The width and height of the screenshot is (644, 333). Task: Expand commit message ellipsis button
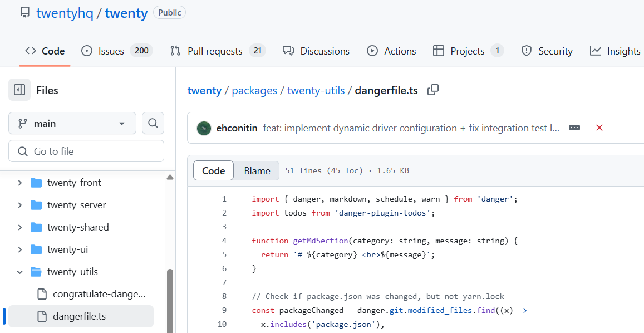[574, 128]
